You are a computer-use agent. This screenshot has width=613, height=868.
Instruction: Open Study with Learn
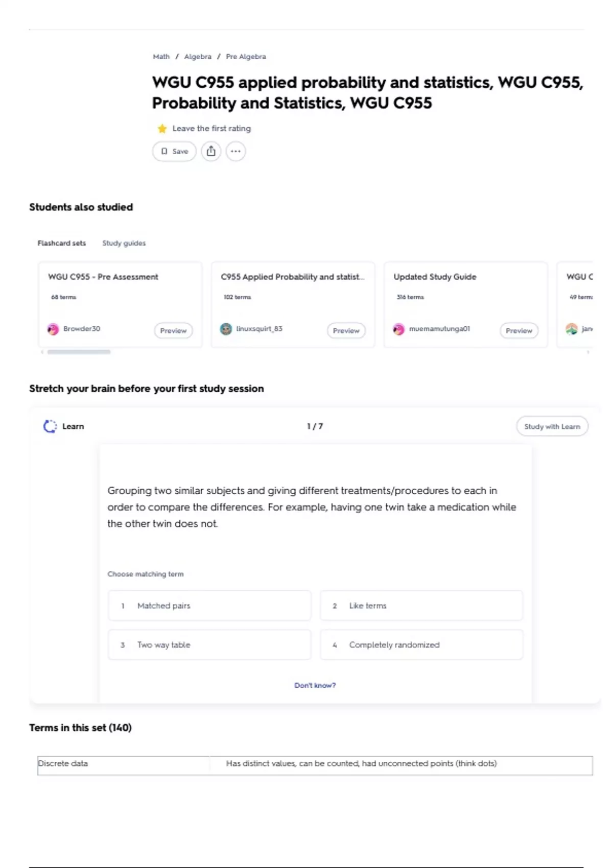(552, 426)
